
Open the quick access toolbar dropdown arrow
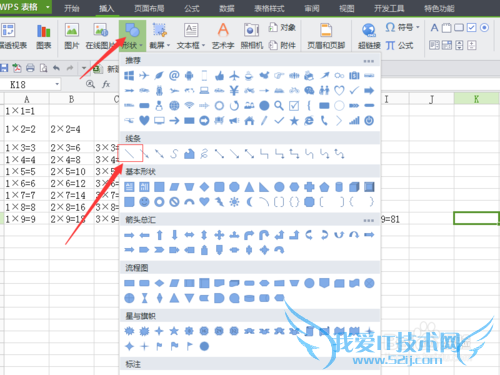(x=84, y=68)
